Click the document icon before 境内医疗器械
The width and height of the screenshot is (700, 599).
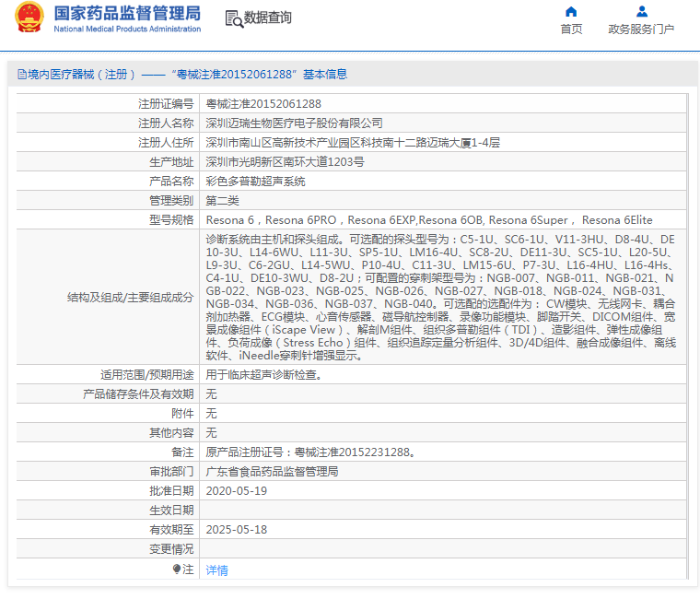point(22,74)
